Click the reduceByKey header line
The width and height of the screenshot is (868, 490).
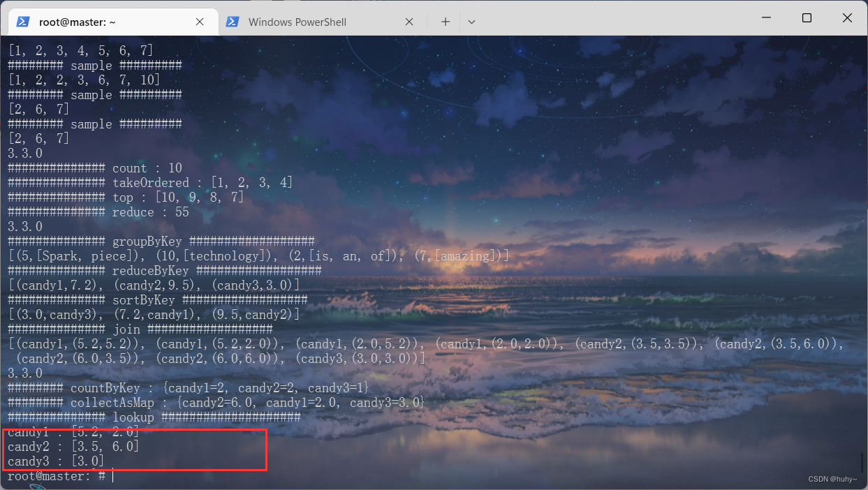tap(165, 271)
